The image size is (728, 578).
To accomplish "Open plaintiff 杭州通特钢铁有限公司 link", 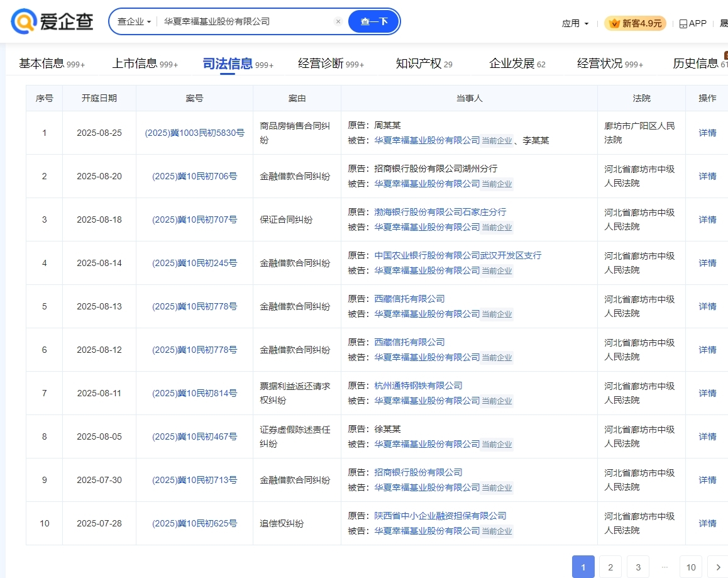I will point(418,385).
